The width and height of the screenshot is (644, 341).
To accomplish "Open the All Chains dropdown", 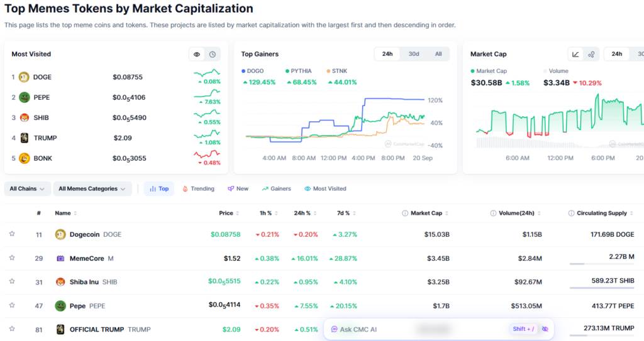I will (28, 189).
